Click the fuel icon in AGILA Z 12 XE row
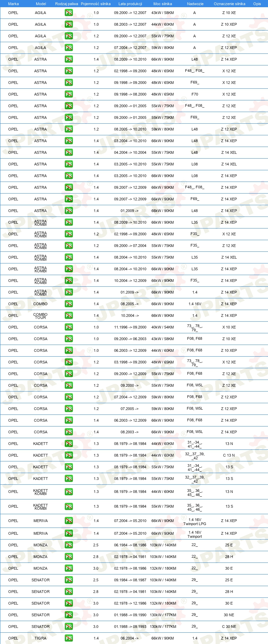 click(69, 36)
